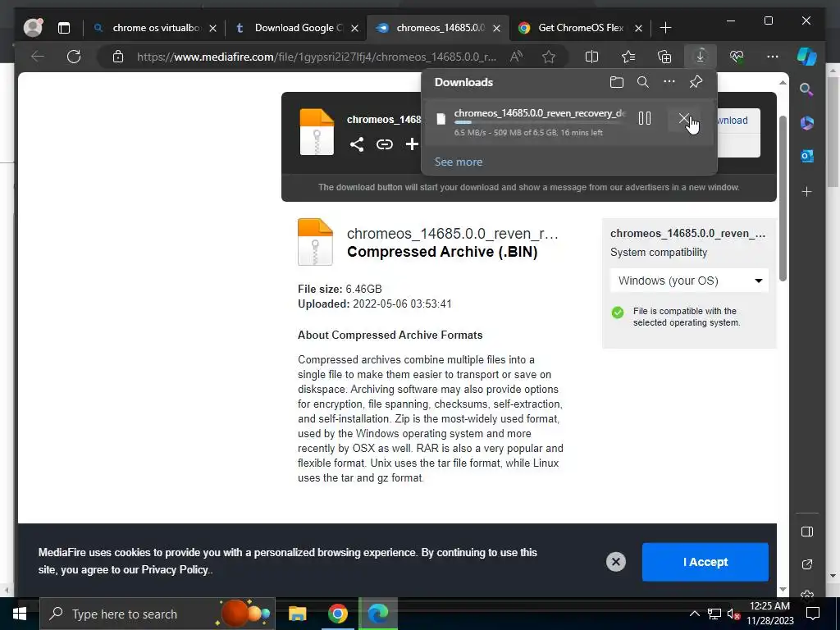Open File Explorer from taskbar
The height and width of the screenshot is (630, 840).
297,614
